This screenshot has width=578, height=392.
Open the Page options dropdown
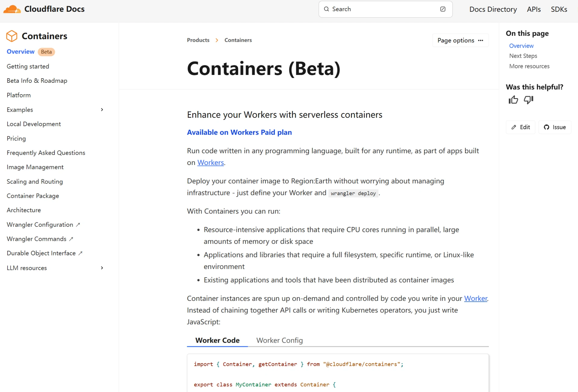460,40
